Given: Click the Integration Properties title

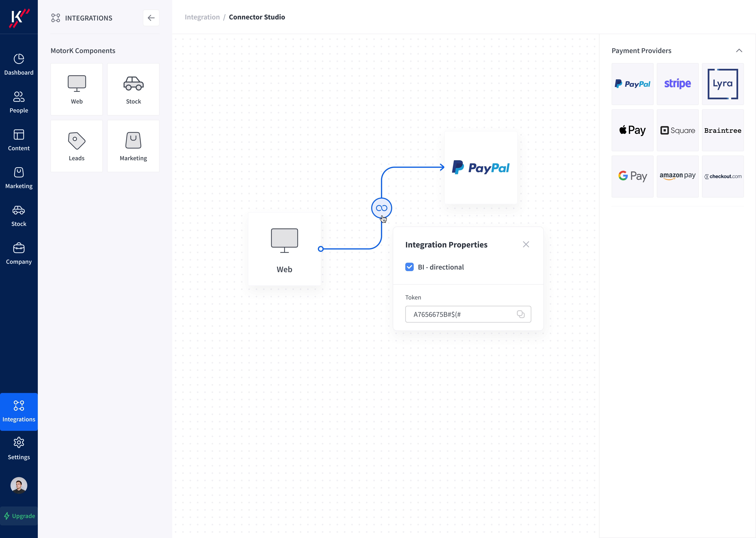Looking at the screenshot, I should [446, 244].
